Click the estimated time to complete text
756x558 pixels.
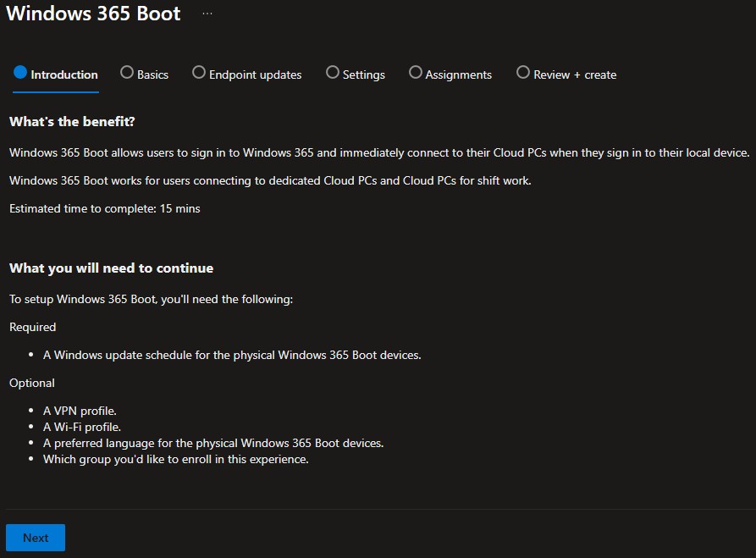pos(104,208)
